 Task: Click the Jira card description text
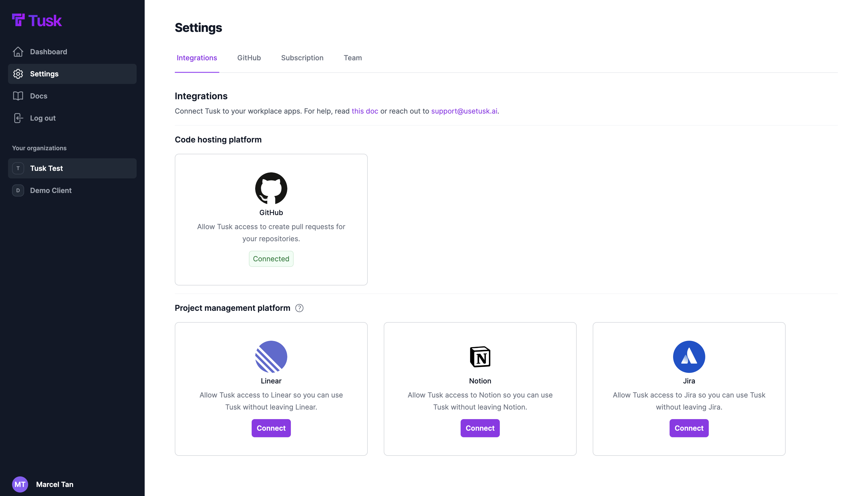point(689,401)
